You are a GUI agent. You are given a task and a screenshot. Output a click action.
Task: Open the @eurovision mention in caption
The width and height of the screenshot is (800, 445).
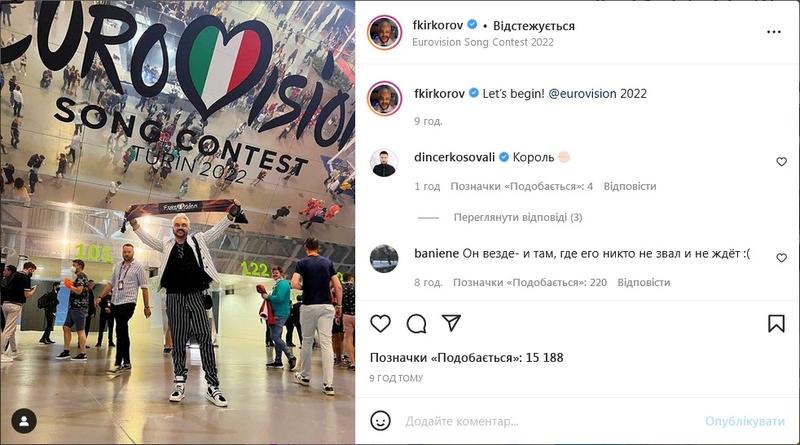[x=582, y=94]
